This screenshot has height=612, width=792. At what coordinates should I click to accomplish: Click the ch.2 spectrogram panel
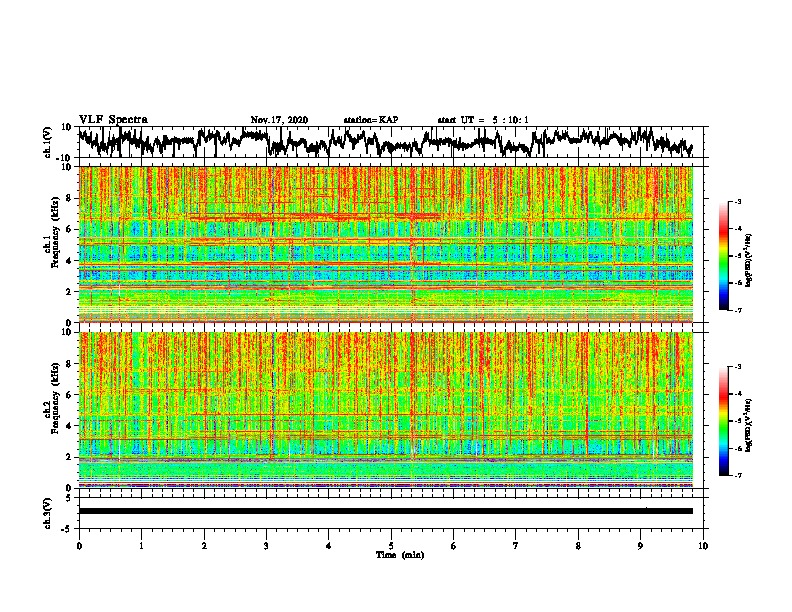[x=386, y=410]
